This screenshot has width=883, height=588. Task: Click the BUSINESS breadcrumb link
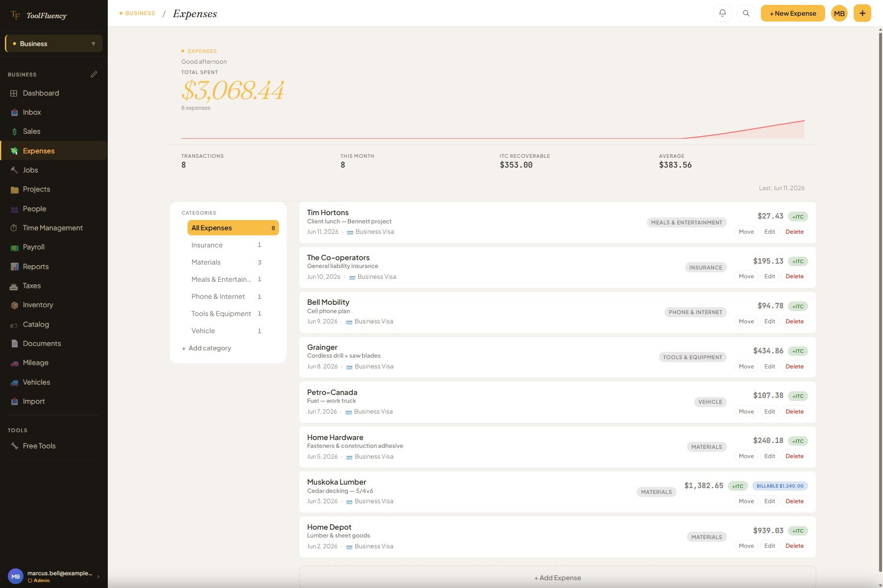click(140, 13)
